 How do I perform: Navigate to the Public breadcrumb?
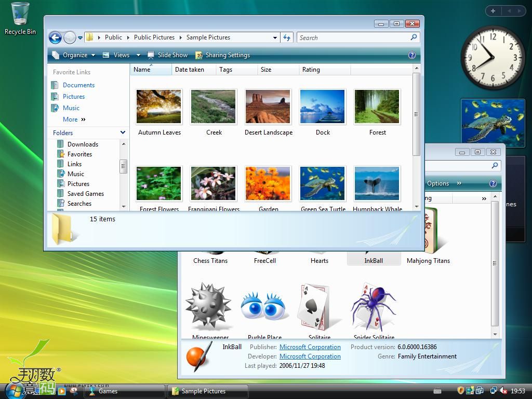click(113, 37)
